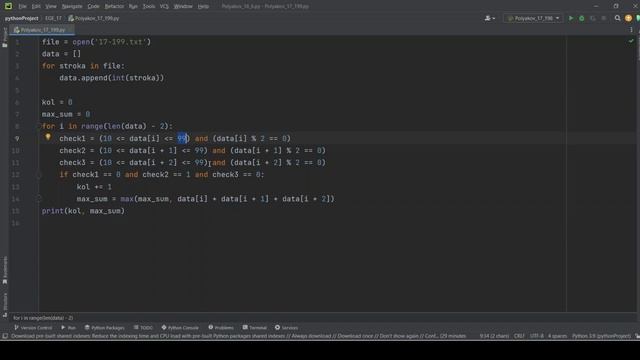This screenshot has width=640, height=360.
Task: Collapse the for loop fold marker on line 8
Action: 39,127
